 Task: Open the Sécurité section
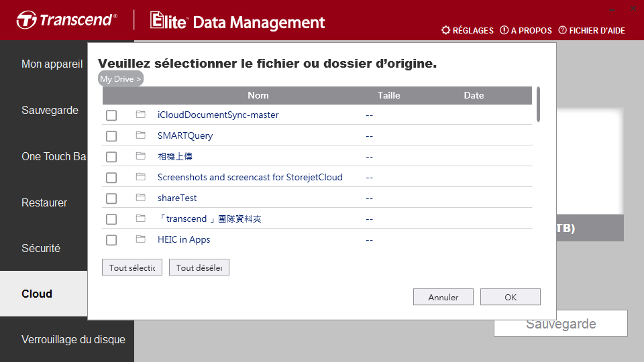click(x=41, y=248)
